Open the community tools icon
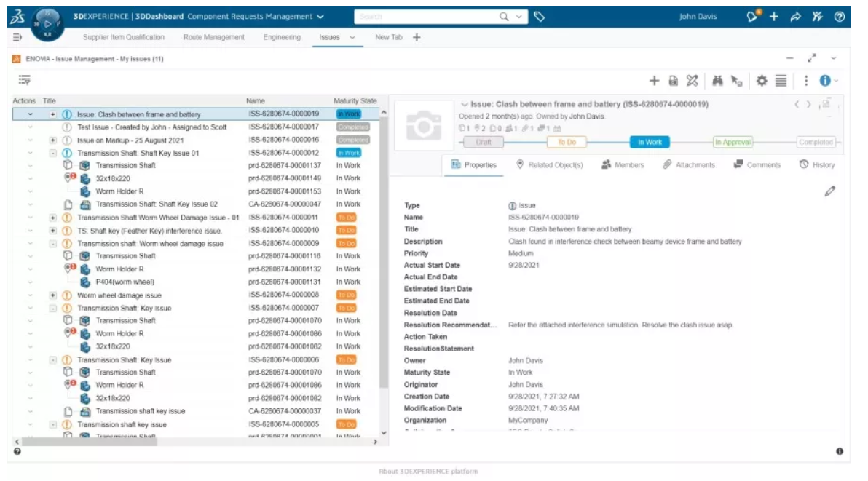 [x=817, y=17]
